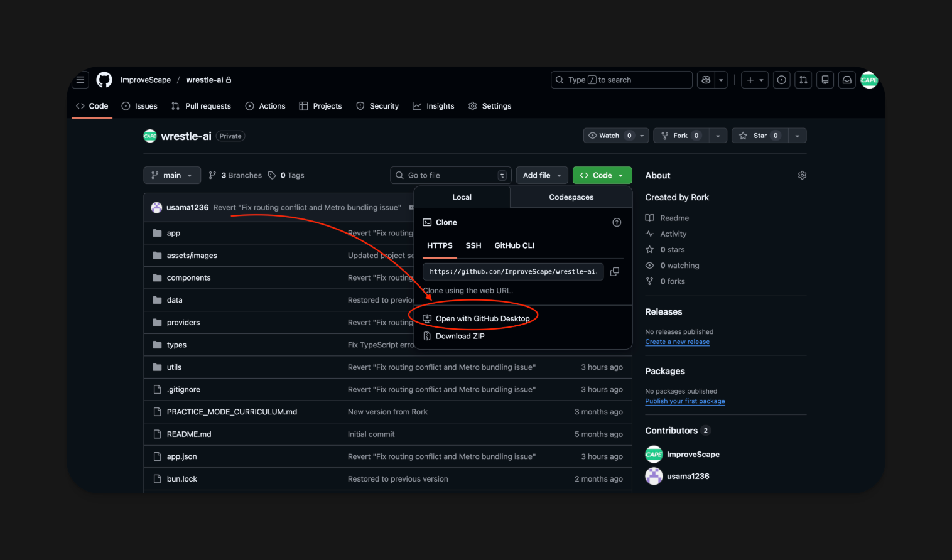
Task: Open the README.md file
Action: tap(189, 434)
